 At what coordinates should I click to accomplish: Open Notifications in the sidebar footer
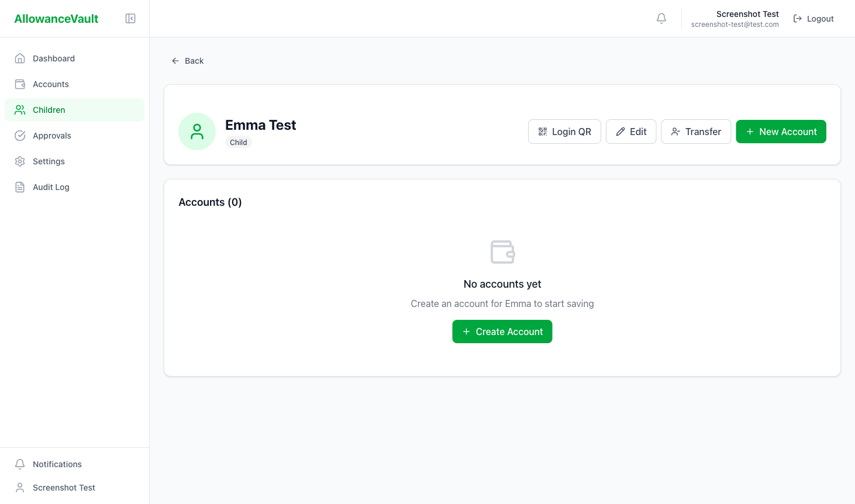coord(57,464)
